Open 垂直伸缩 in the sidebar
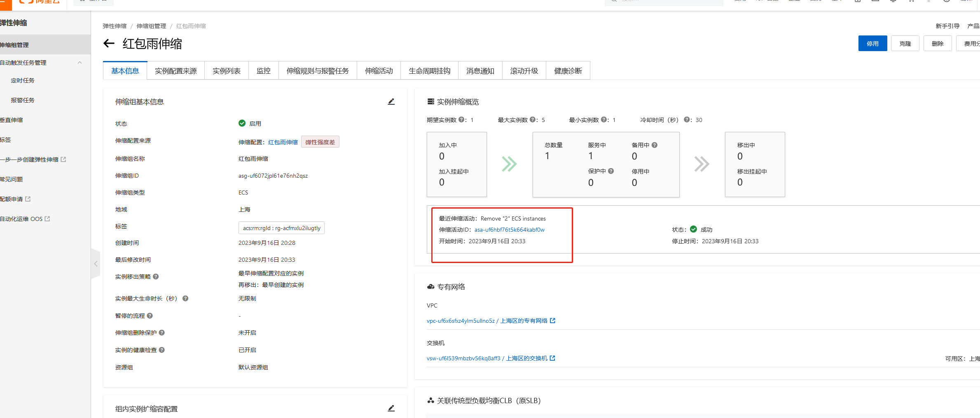Viewport: 980px width, 418px height. tap(12, 120)
